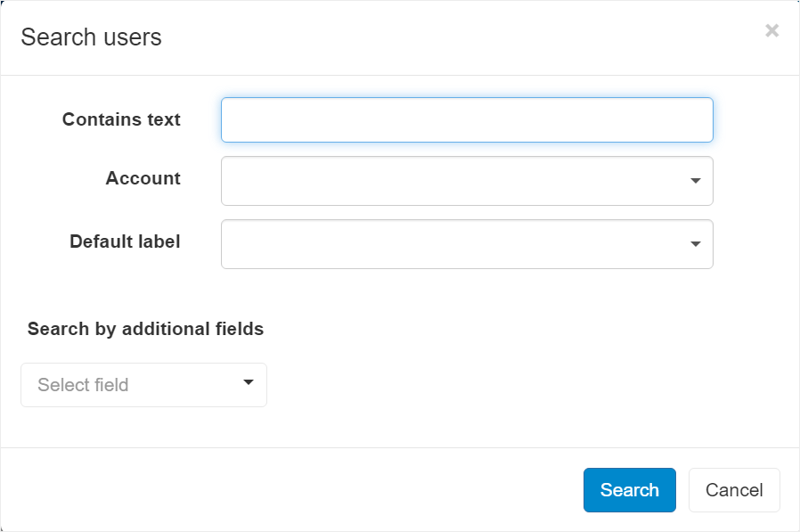Click the "Search by additional fields" heading
This screenshot has width=800, height=532.
tap(145, 329)
